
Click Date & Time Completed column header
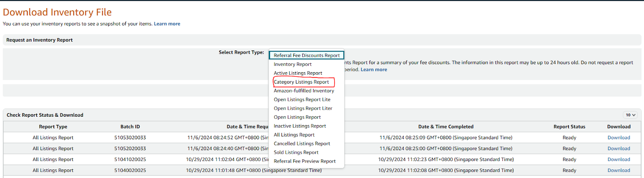pyautogui.click(x=446, y=127)
